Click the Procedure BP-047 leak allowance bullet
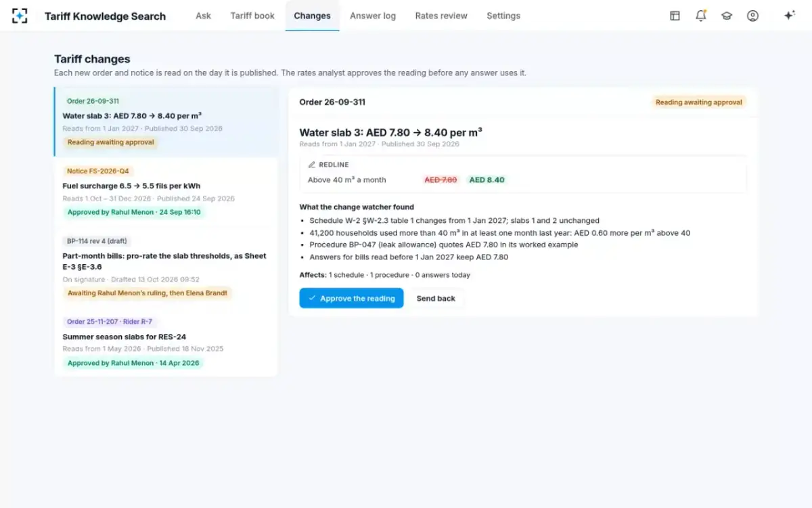The width and height of the screenshot is (812, 508). (x=443, y=245)
